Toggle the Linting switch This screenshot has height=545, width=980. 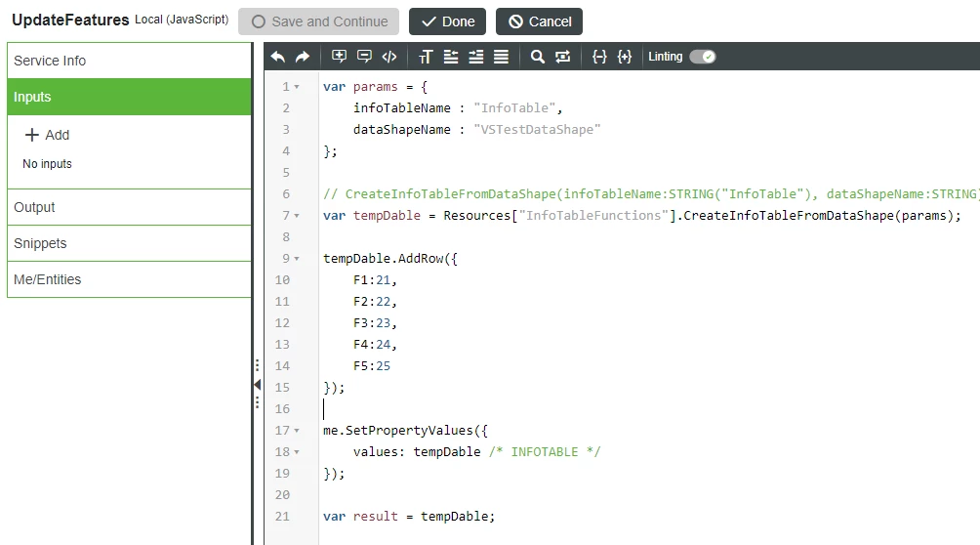pos(703,57)
